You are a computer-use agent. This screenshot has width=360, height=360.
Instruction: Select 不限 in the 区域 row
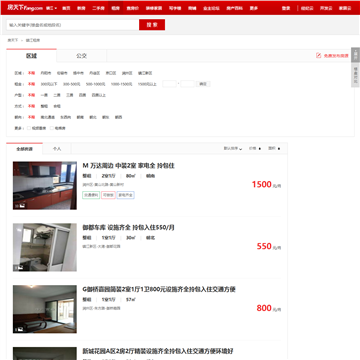tap(31, 73)
